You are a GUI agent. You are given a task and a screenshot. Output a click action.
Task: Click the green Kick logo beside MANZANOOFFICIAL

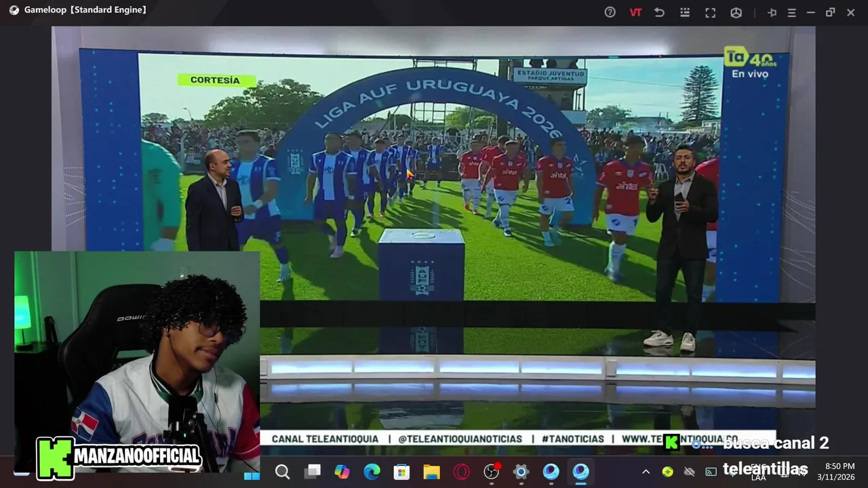pyautogui.click(x=55, y=458)
